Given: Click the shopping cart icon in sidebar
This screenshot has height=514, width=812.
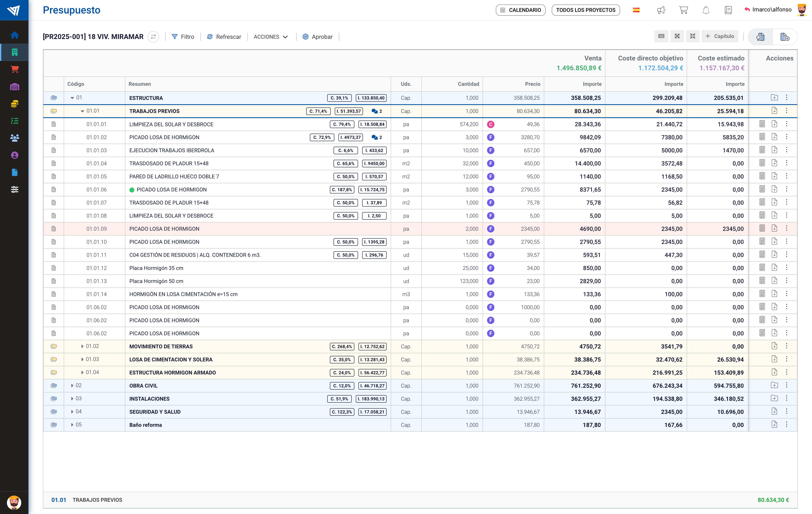Looking at the screenshot, I should tap(14, 69).
